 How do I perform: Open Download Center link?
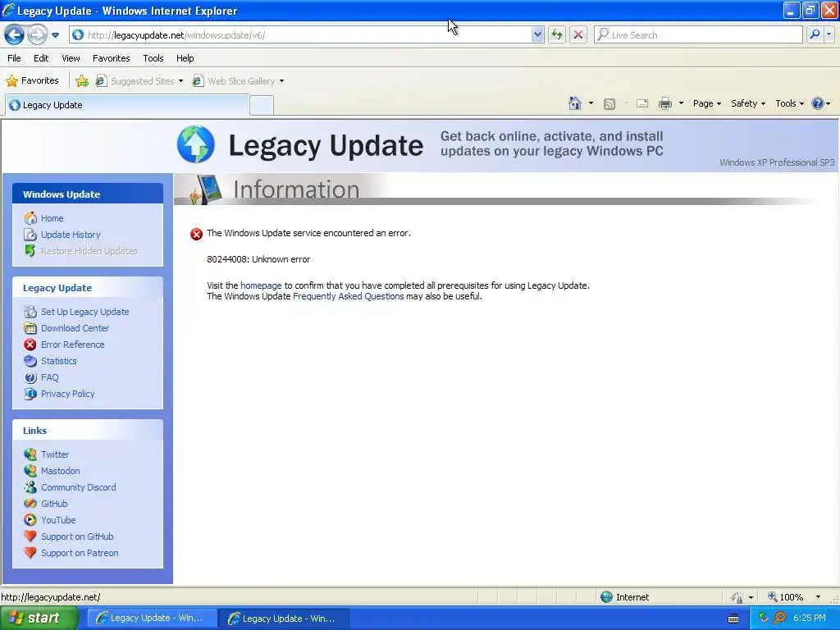pyautogui.click(x=75, y=328)
